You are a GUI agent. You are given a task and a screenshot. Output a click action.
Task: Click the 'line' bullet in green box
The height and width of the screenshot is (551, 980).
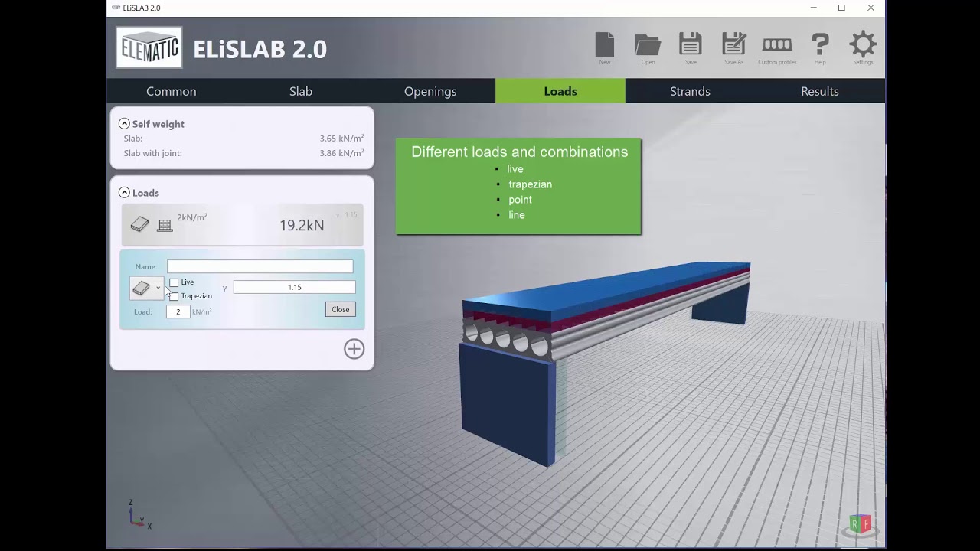pyautogui.click(x=517, y=215)
